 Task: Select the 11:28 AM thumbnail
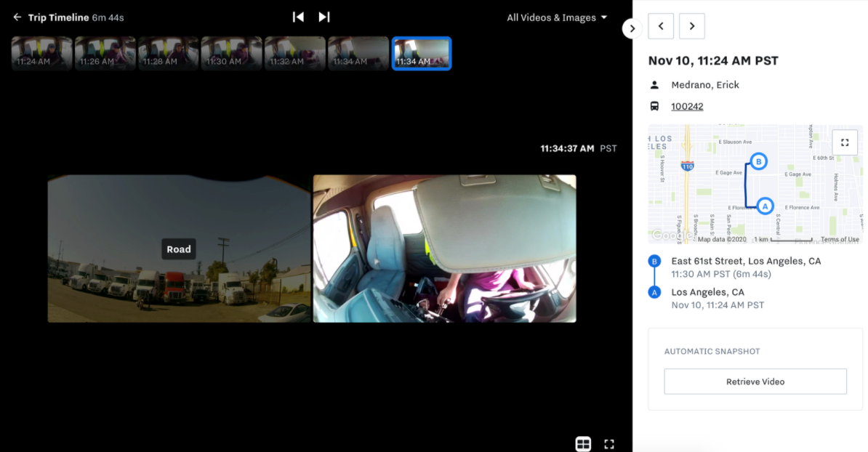(x=168, y=53)
